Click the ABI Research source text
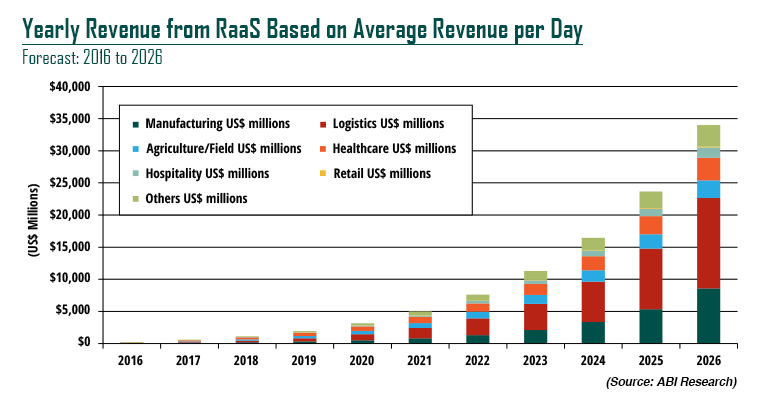Viewport: 765px width, 400px height. click(x=671, y=382)
